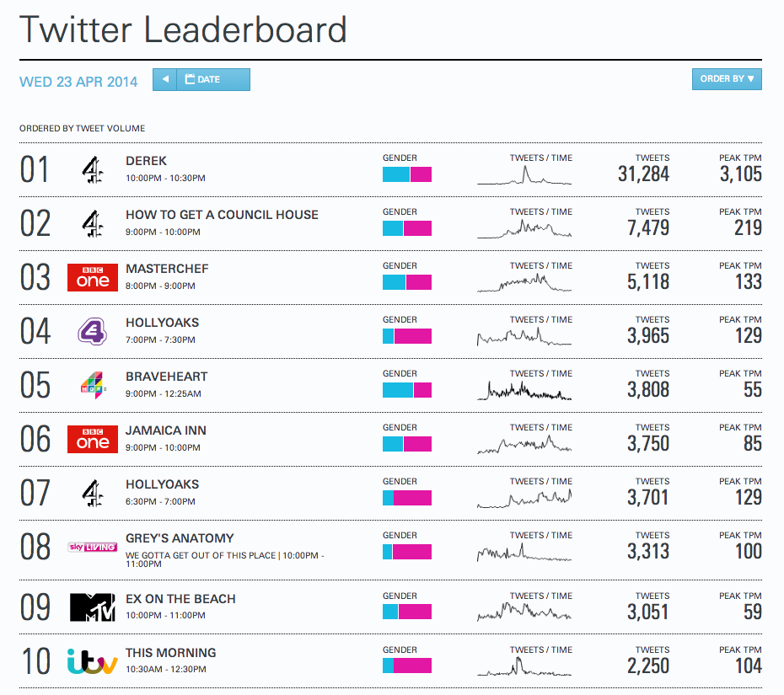Select the Braveheart show title
Screen dimensions: 784x695
click(166, 377)
